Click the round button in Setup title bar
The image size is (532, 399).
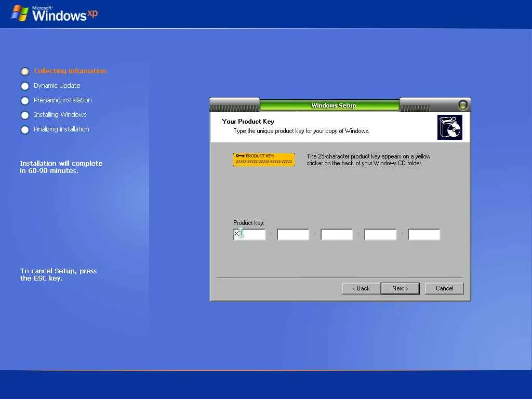(x=462, y=105)
